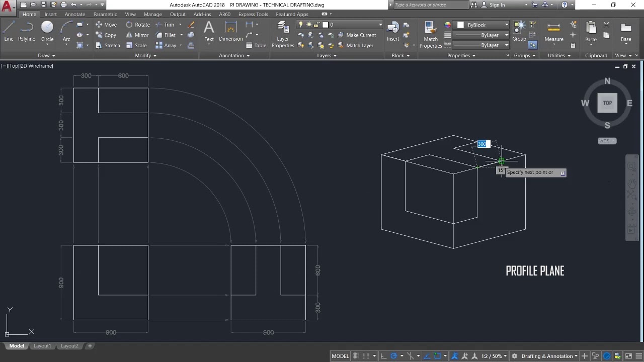Toggle grid display in status bar
This screenshot has height=362, width=644.
(x=356, y=356)
